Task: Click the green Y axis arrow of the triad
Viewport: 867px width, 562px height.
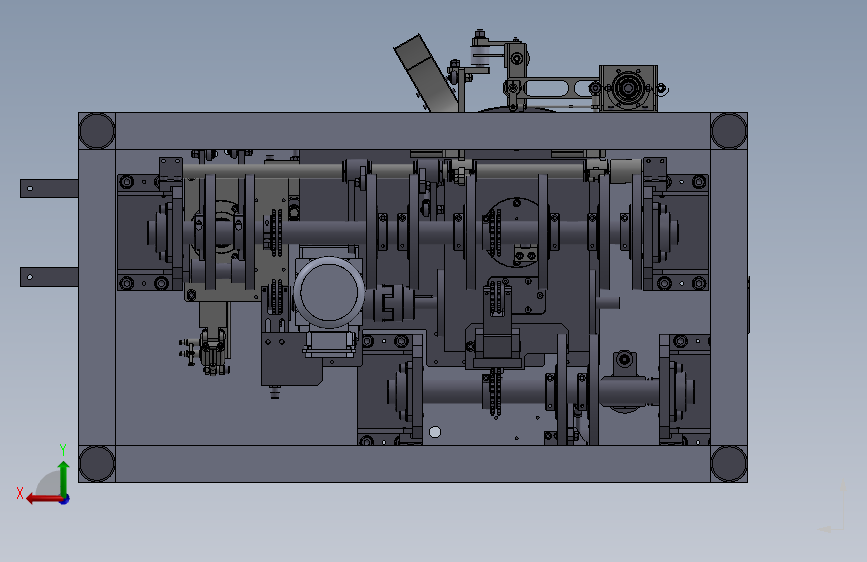Action: point(64,478)
